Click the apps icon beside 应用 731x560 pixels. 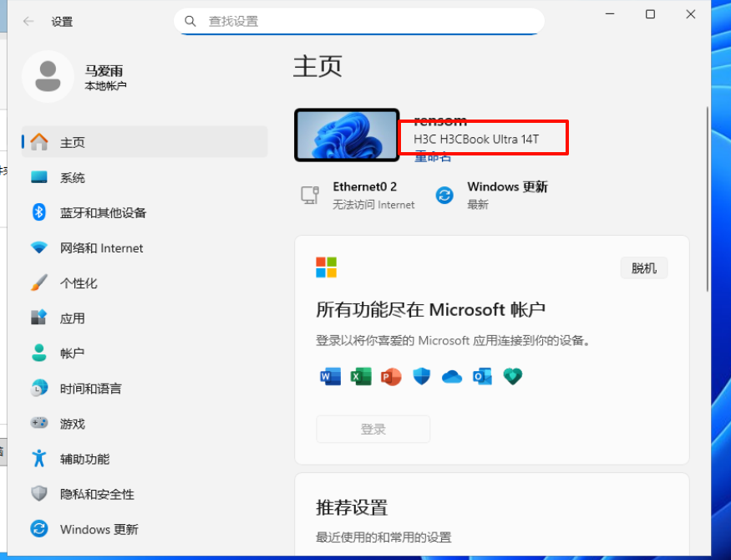click(x=39, y=317)
